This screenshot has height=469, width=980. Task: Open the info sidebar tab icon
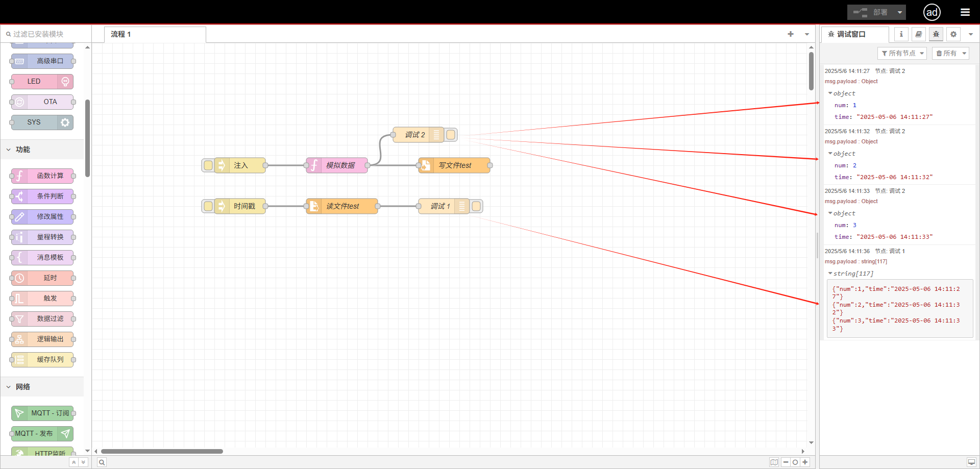(901, 34)
